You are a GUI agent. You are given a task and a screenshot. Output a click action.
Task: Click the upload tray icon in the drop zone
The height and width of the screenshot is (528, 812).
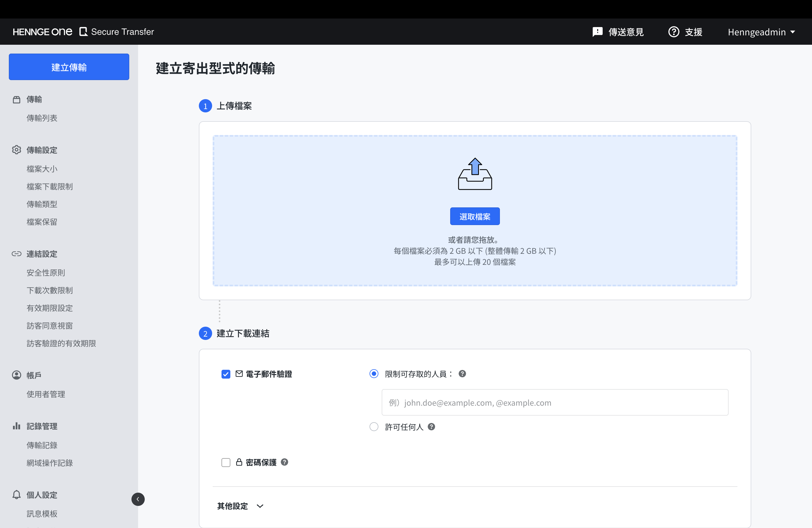[474, 174]
